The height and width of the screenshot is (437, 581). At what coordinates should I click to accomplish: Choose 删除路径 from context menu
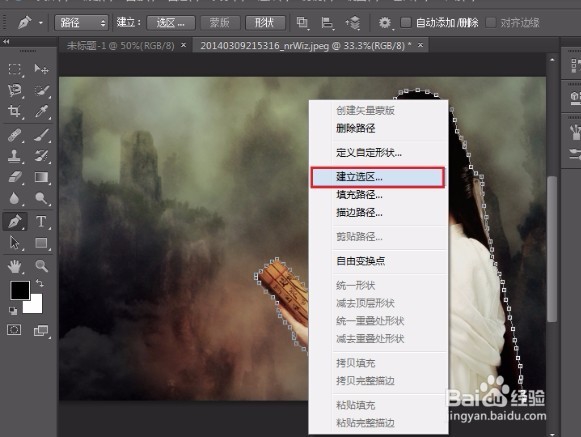click(x=378, y=129)
